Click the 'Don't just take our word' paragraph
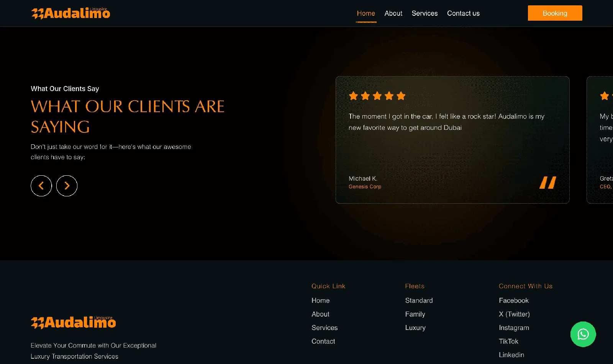 pyautogui.click(x=111, y=152)
